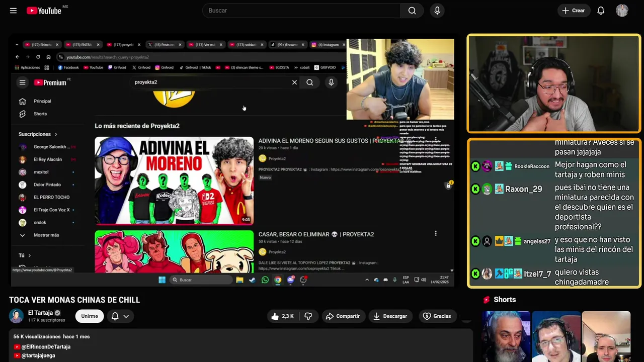644x362 pixels.
Task: In the video, open the tab list chevron
Action: pos(17,45)
